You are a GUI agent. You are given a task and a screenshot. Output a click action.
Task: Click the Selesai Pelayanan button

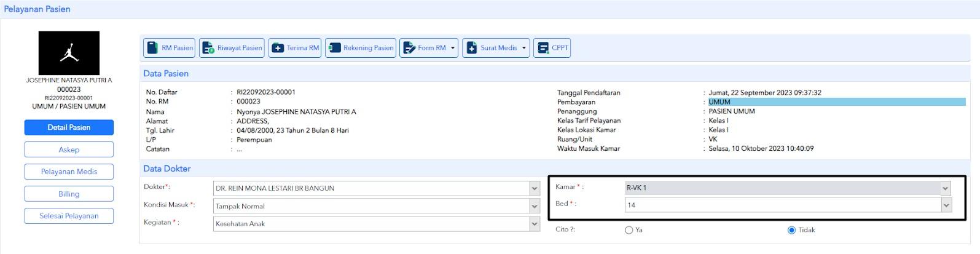coord(69,216)
